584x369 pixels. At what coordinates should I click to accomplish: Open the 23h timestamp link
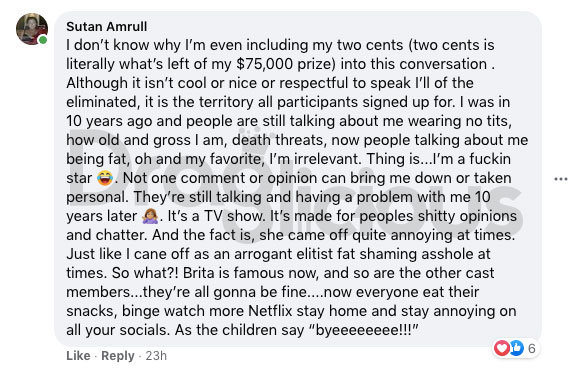point(156,356)
